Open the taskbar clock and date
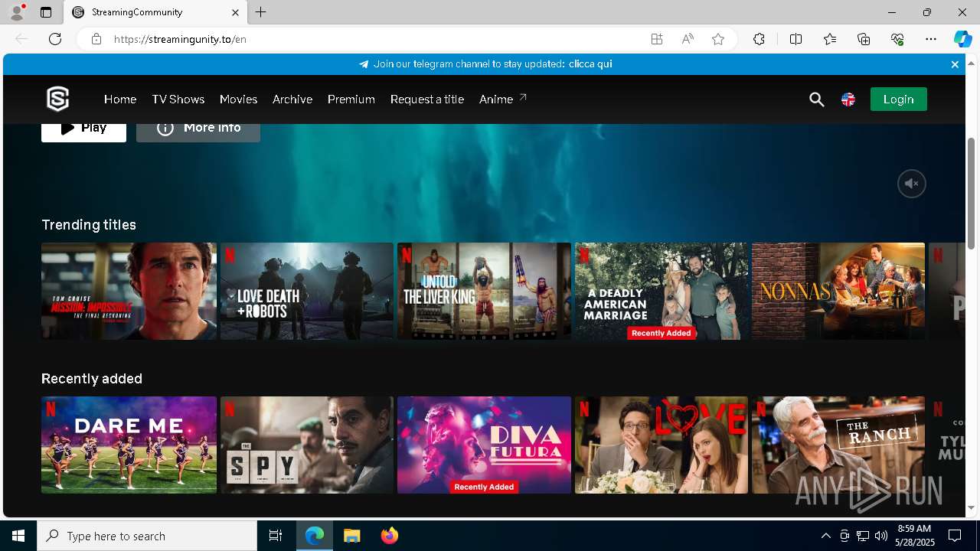 click(915, 536)
